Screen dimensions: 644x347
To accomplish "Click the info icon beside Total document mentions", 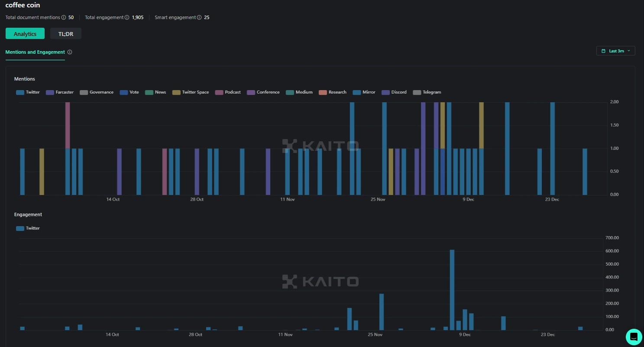I will (x=64, y=17).
